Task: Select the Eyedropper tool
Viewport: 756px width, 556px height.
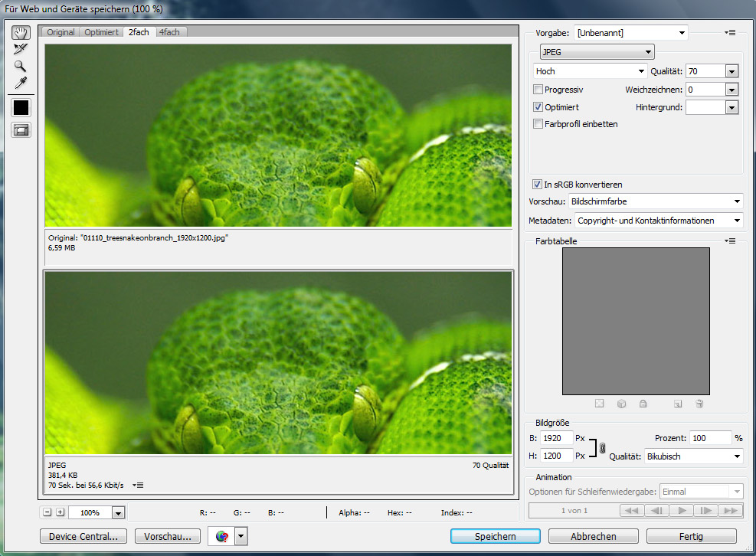Action: (x=21, y=83)
